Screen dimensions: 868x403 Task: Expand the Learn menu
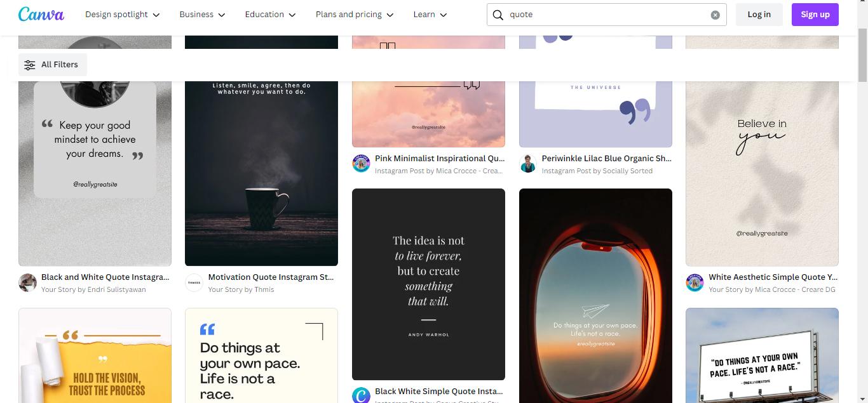[430, 15]
